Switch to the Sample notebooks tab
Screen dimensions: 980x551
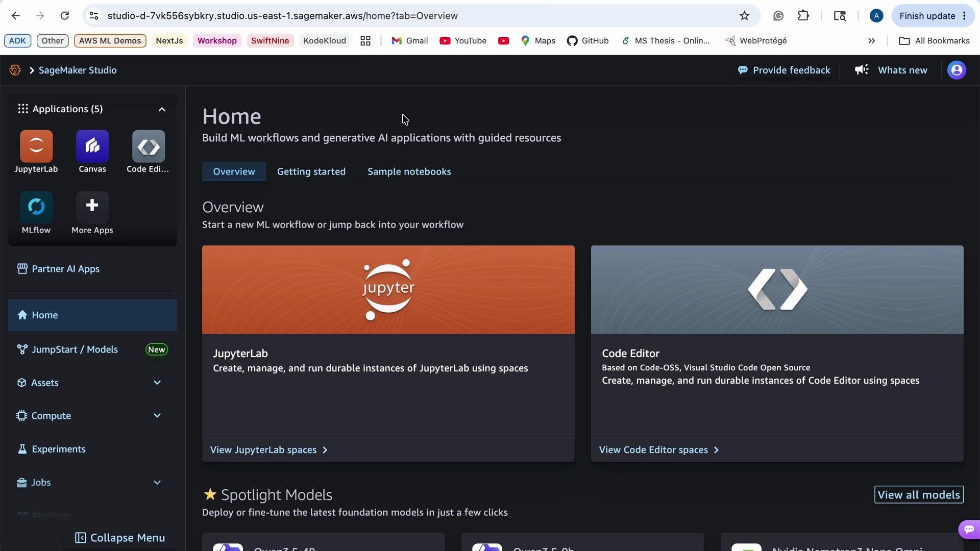click(x=409, y=171)
